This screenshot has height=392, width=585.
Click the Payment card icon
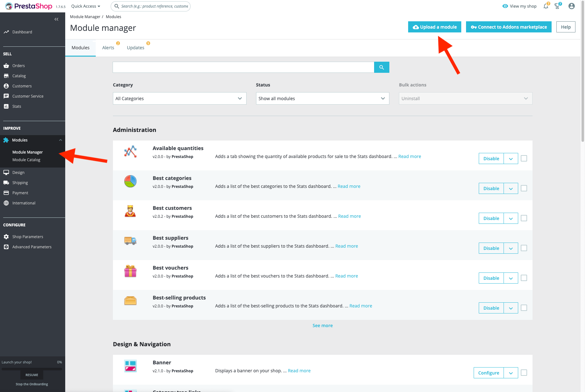coord(6,193)
